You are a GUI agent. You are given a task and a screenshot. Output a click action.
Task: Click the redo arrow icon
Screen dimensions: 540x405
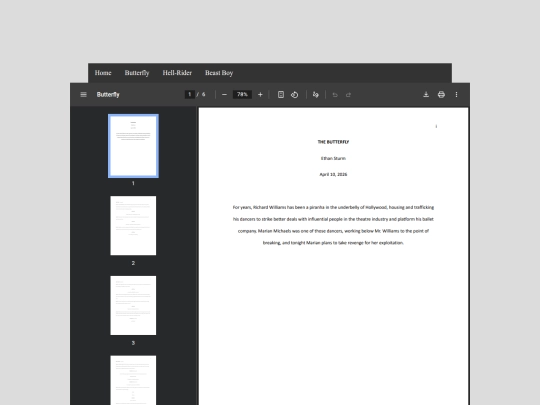349,94
